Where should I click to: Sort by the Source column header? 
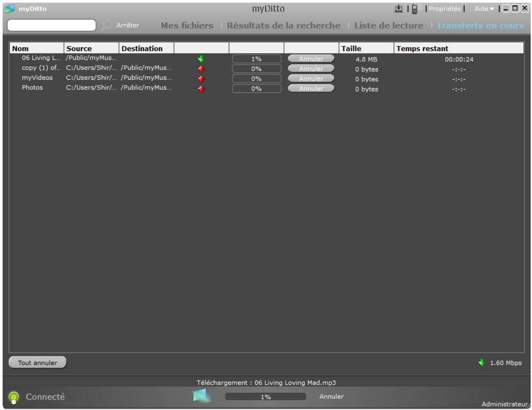[92, 48]
